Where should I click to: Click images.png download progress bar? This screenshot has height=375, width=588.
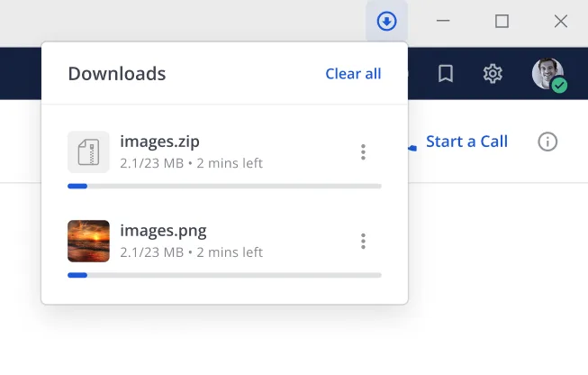click(x=224, y=275)
